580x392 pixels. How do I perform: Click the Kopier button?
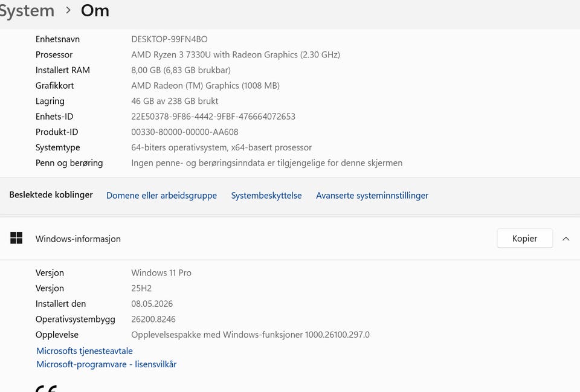(524, 239)
